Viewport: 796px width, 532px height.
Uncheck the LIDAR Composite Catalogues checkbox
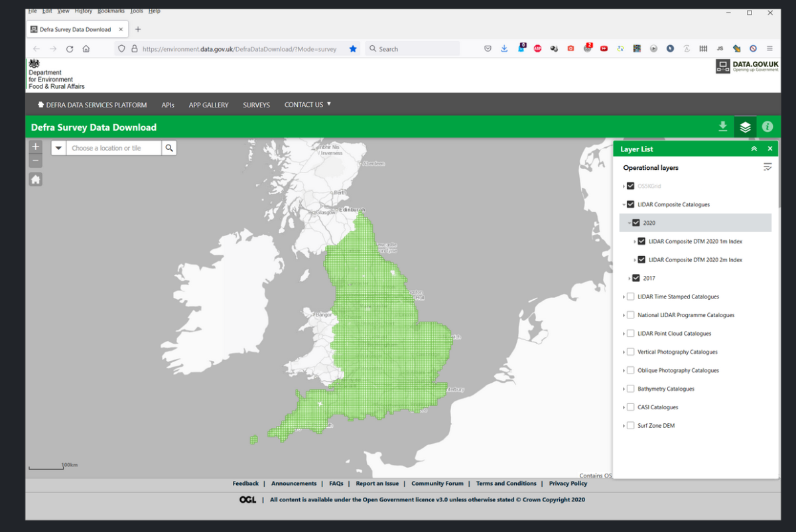click(x=631, y=204)
